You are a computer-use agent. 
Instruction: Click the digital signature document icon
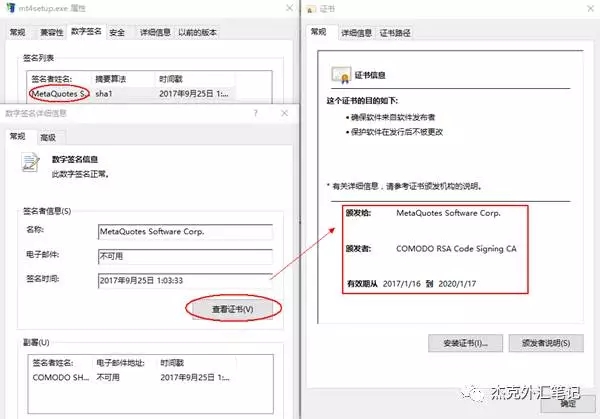(30, 162)
